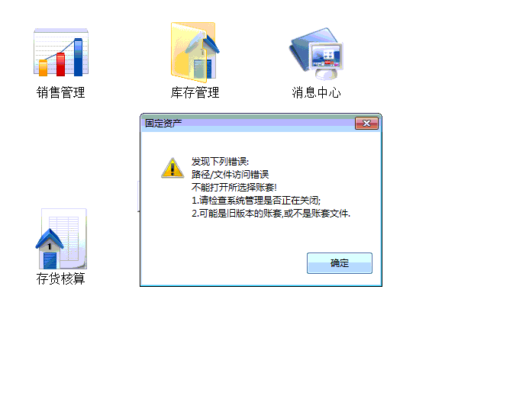Image resolution: width=532 pixels, height=399 pixels.
Task: Click the 发现下列错误 message line
Action: tap(220, 162)
